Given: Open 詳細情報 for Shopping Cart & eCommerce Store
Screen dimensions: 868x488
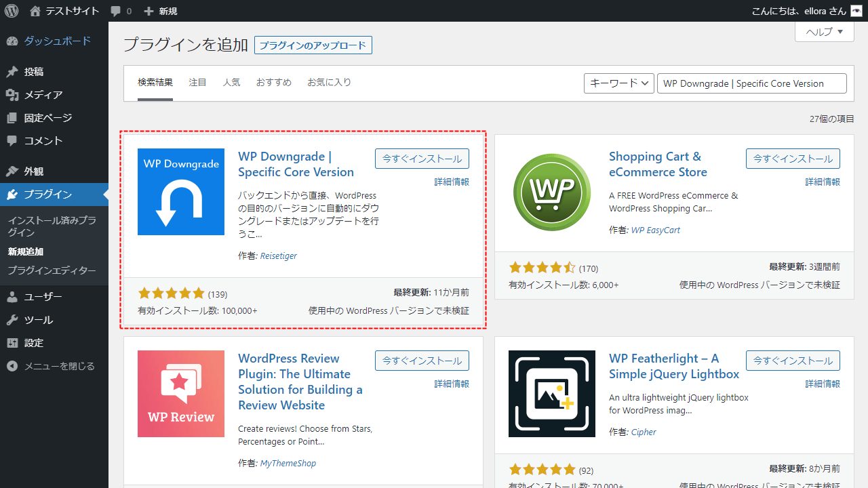Looking at the screenshot, I should point(823,182).
